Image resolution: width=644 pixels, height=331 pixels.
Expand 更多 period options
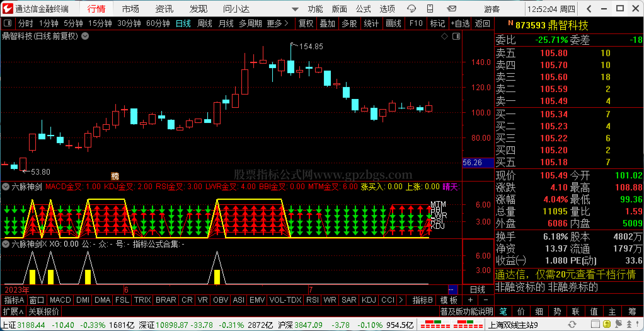point(277,23)
